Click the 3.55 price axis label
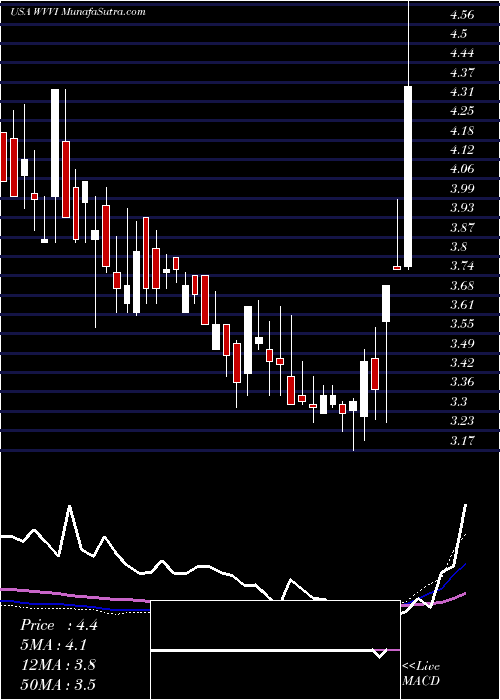Screen dimensions: 500x700 tap(462, 324)
